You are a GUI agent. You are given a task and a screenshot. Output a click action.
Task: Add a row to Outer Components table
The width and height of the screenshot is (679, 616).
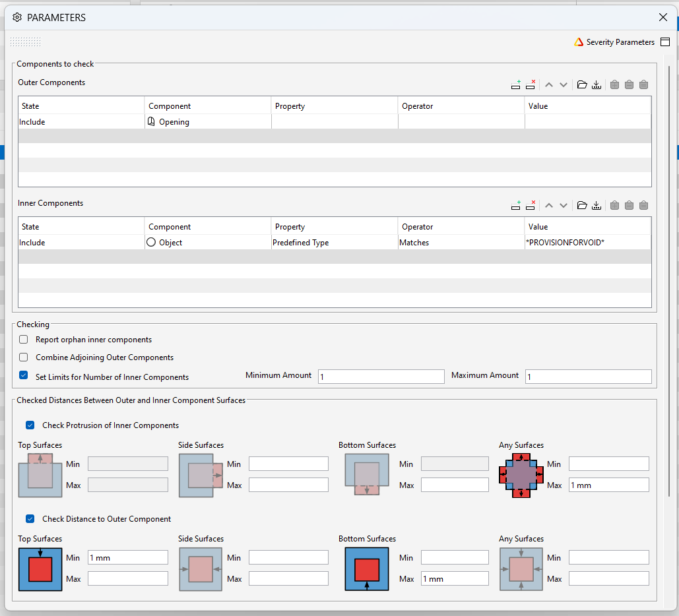pyautogui.click(x=515, y=85)
